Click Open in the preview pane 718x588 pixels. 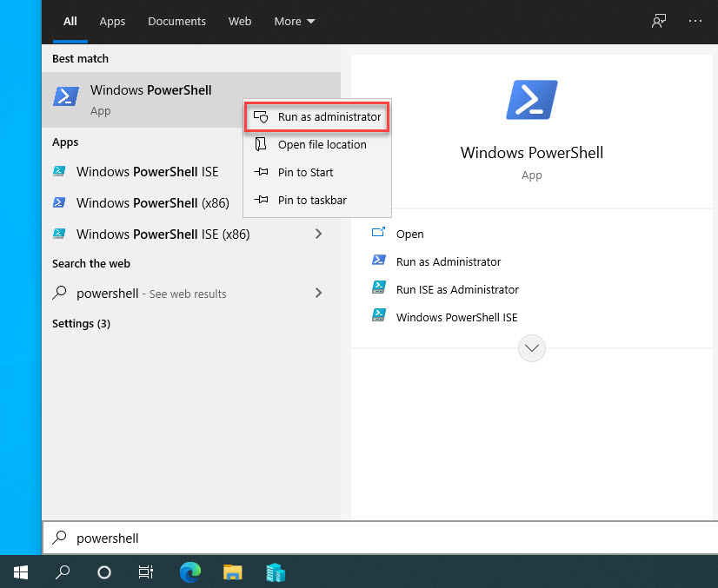(x=409, y=234)
